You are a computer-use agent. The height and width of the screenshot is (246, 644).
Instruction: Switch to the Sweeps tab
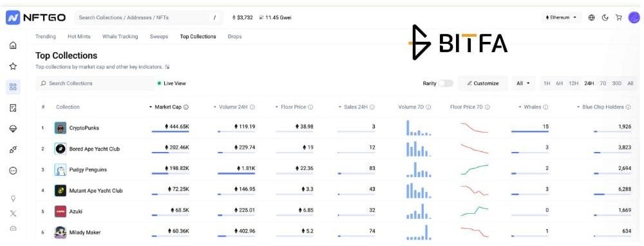click(159, 37)
